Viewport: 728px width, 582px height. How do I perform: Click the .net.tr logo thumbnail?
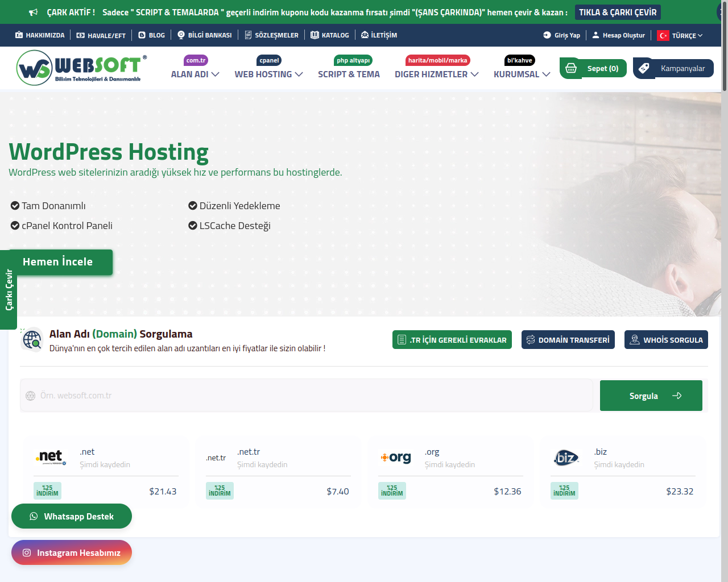pyautogui.click(x=216, y=458)
